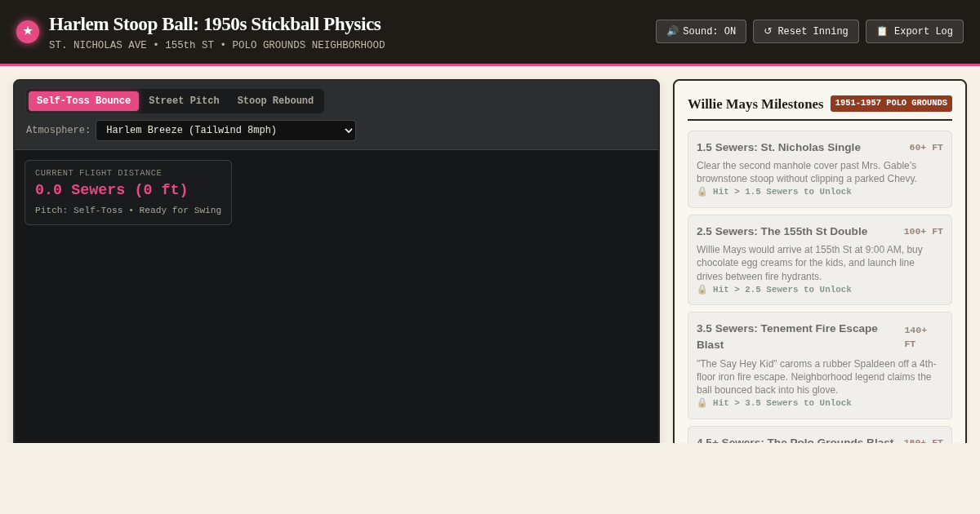The image size is (980, 514).
Task: Click the CURRENT FLIGHT DISTANCE label
Action: point(98,173)
